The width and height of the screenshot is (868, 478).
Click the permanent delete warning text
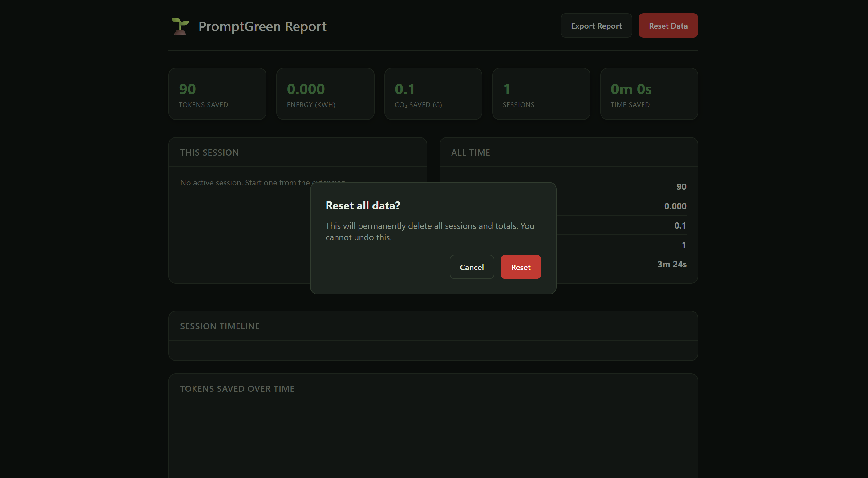[429, 231]
